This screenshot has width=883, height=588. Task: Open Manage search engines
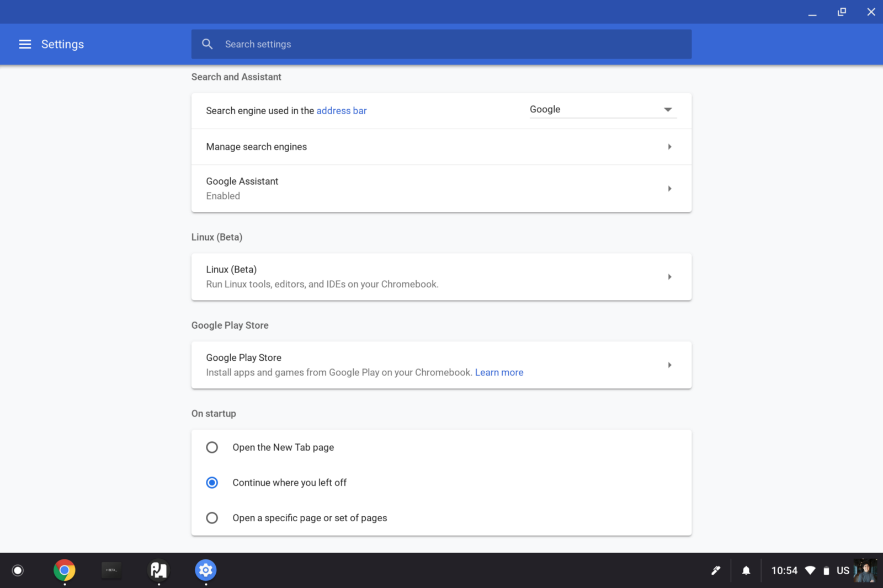[441, 147]
